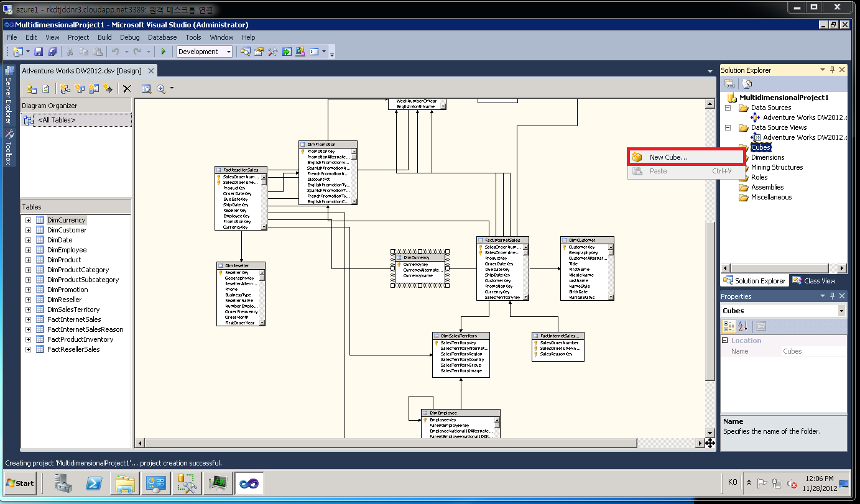Click the Find Table icon in the designer toolbar
860x504 pixels.
point(146,89)
